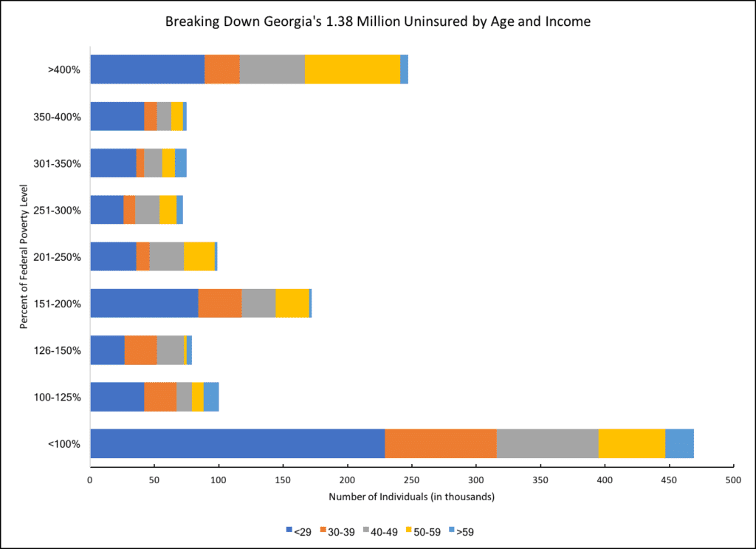The width and height of the screenshot is (756, 549).
Task: Click the gray segment of the <100% bar
Action: 547,443
